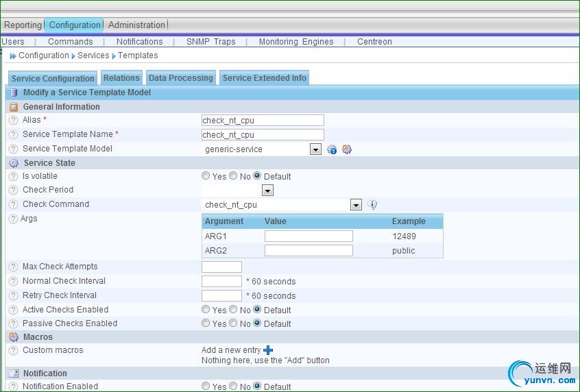Go to Services in breadcrumb
Screen dimensions: 580x392
click(93, 56)
